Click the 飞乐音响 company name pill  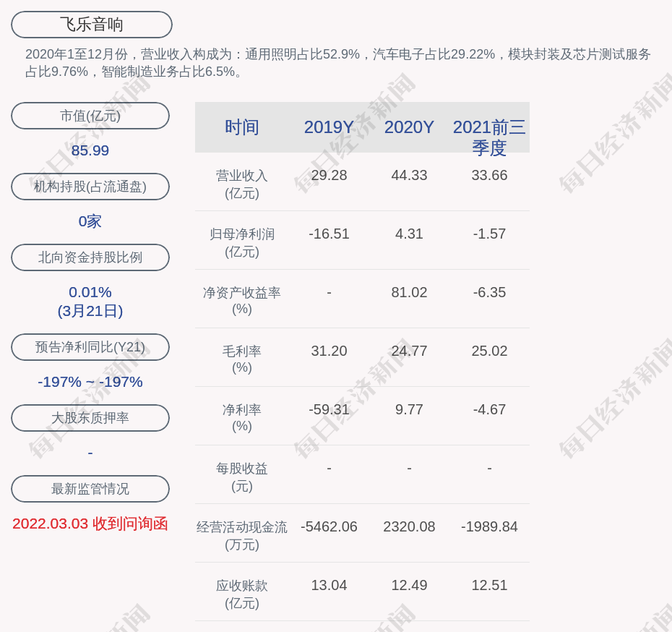point(92,25)
